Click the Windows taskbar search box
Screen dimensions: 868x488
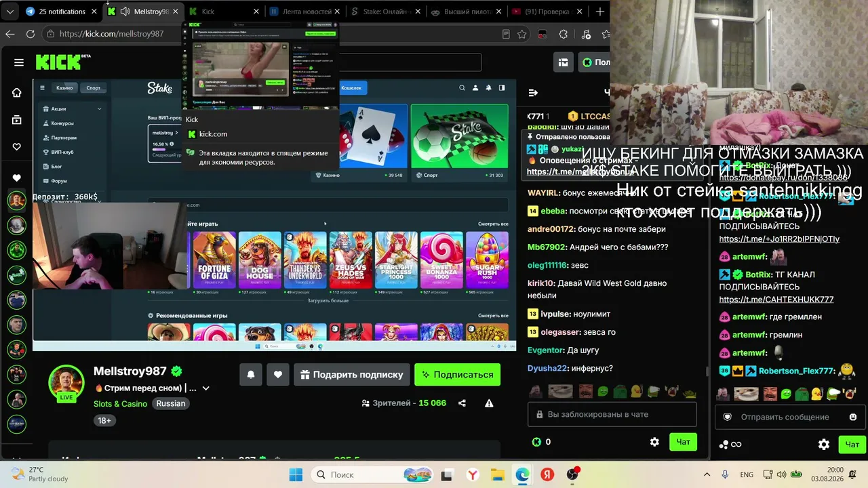372,474
